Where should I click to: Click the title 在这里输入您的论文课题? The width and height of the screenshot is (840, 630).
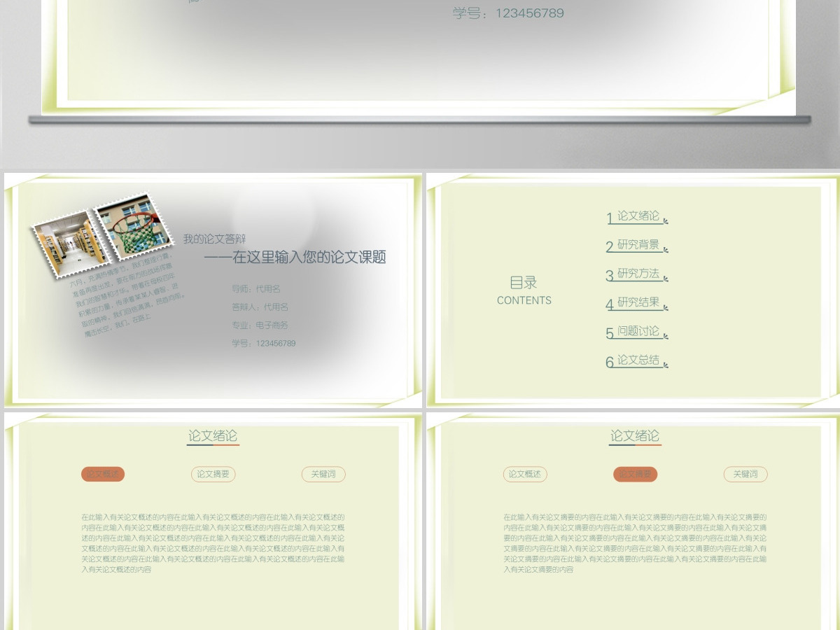pyautogui.click(x=309, y=258)
